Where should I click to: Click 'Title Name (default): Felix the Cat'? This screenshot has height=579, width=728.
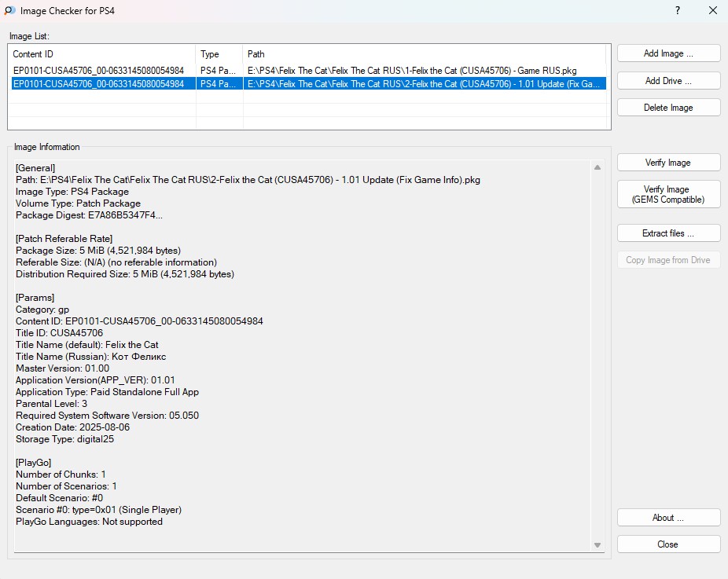[x=86, y=345]
